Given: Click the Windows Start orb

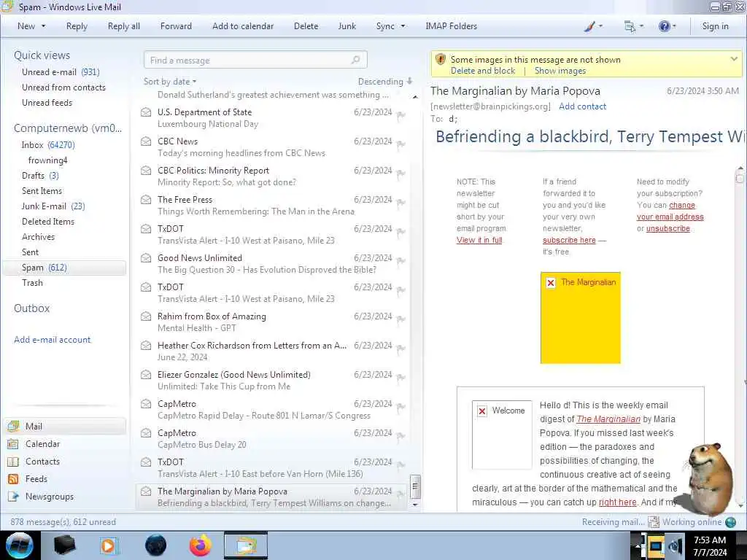Looking at the screenshot, I should [20, 545].
